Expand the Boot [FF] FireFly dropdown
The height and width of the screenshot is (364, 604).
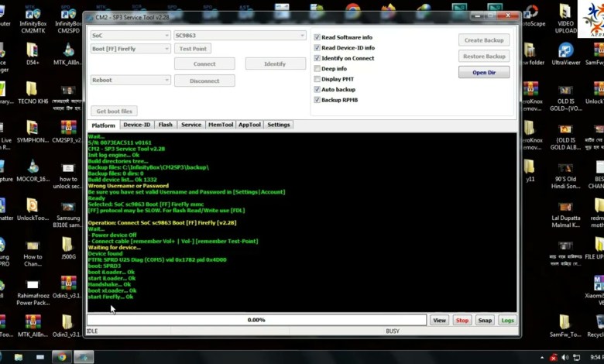click(130, 49)
